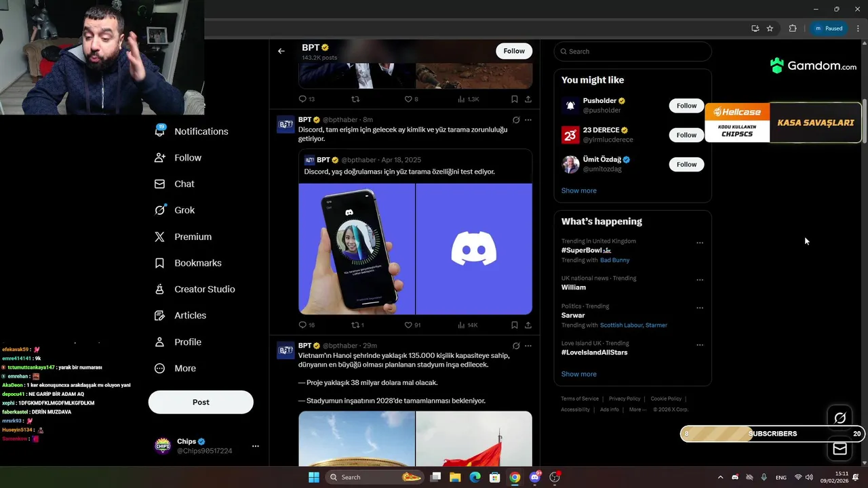Open options for the Sarwar trend

[x=700, y=308]
